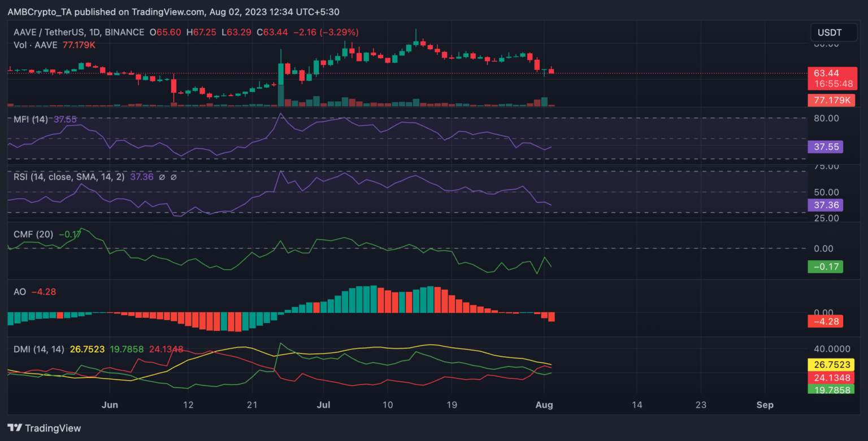Select the MFI (14) indicator legend

pyautogui.click(x=31, y=119)
